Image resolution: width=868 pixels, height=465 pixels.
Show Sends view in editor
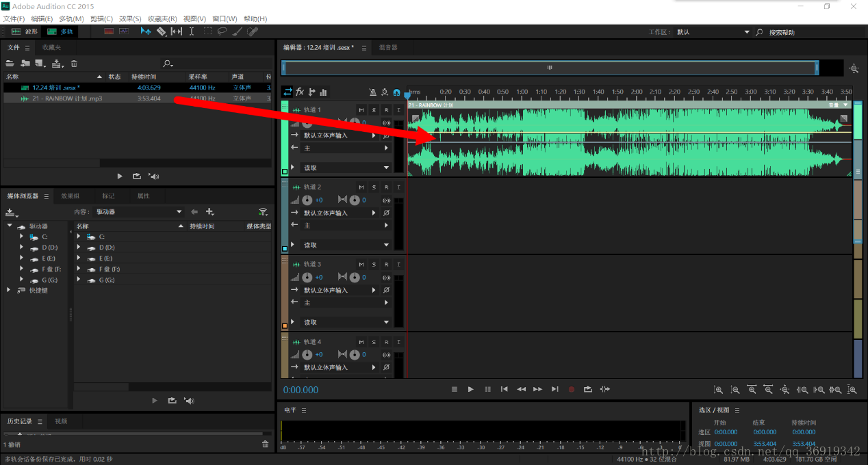point(311,92)
